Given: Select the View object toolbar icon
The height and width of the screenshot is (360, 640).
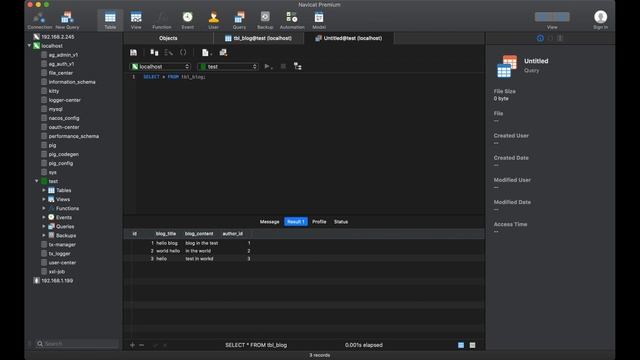Looking at the screenshot, I should (x=136, y=20).
